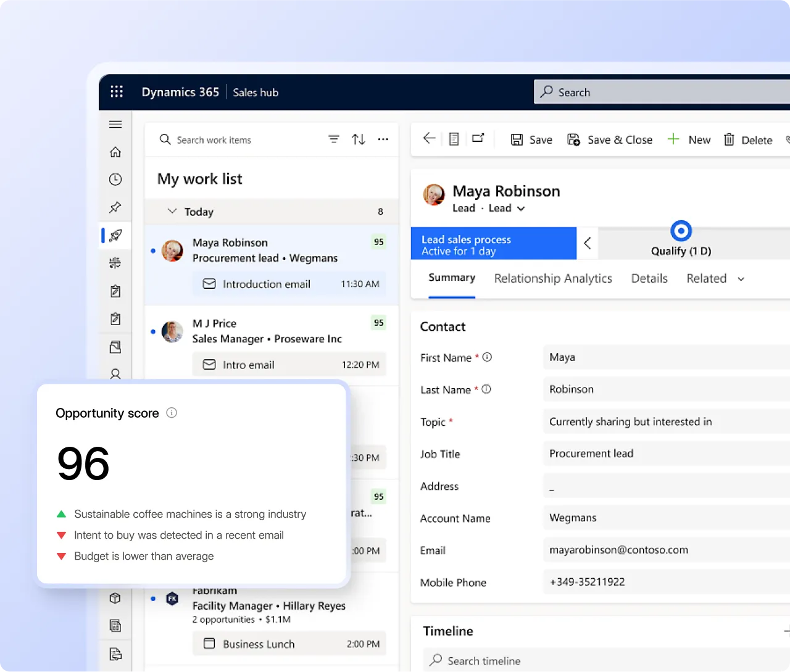The width and height of the screenshot is (790, 672).
Task: Open the Dynamics 365 app launcher waffle
Action: 116,92
